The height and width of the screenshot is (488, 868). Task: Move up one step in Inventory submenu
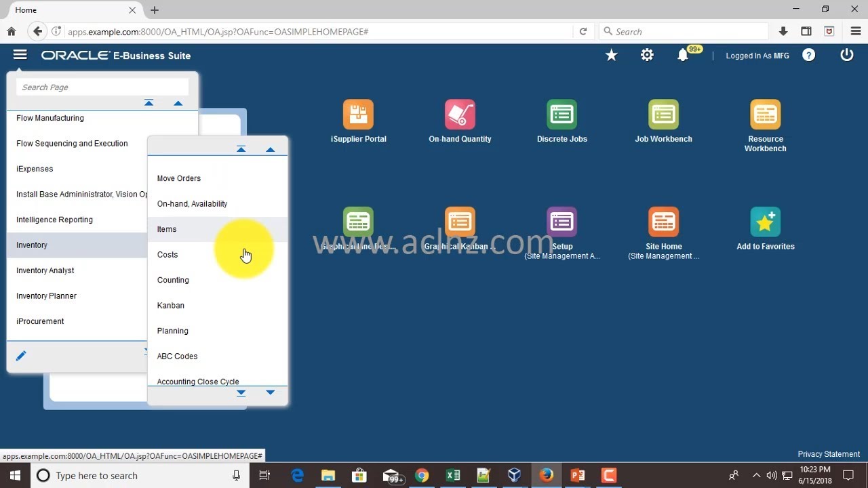pos(270,149)
